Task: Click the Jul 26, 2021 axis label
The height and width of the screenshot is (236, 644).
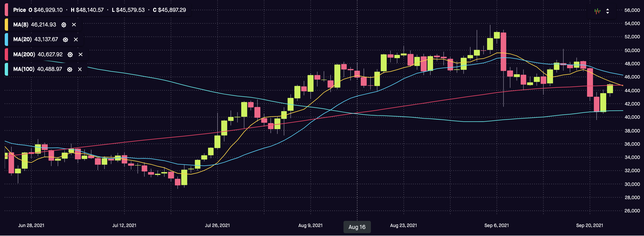Action: point(217,226)
